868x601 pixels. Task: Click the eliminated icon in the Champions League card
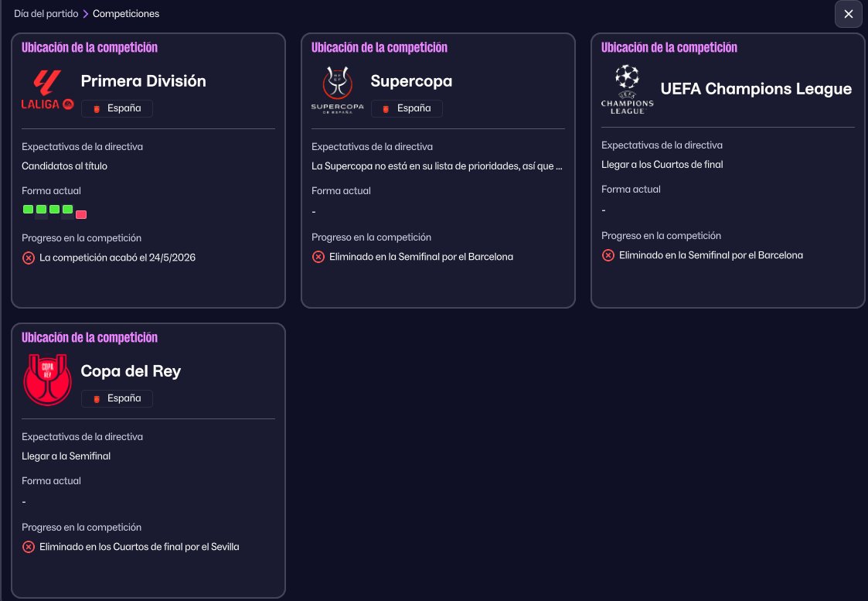608,255
